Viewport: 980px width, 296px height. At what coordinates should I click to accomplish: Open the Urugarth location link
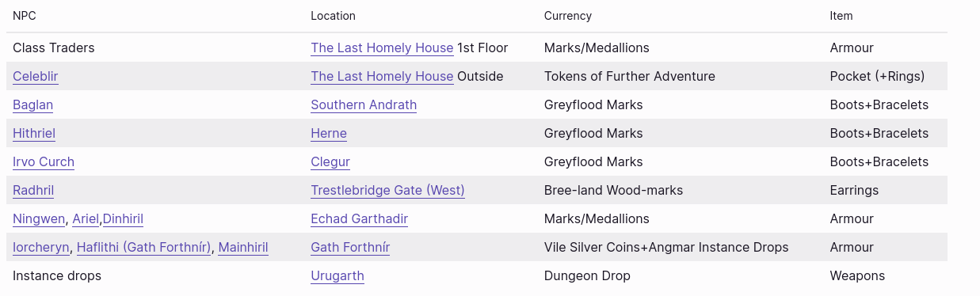[x=337, y=276]
